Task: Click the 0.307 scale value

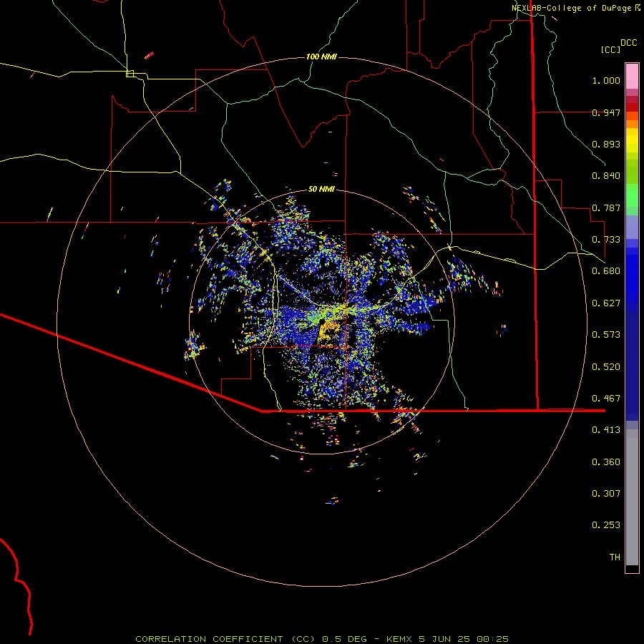Action: [606, 494]
